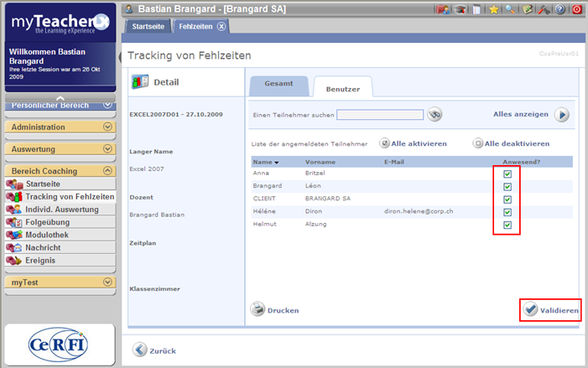Expand the Administration sidebar section
Viewport: 588px width, 368px height.
[x=107, y=127]
